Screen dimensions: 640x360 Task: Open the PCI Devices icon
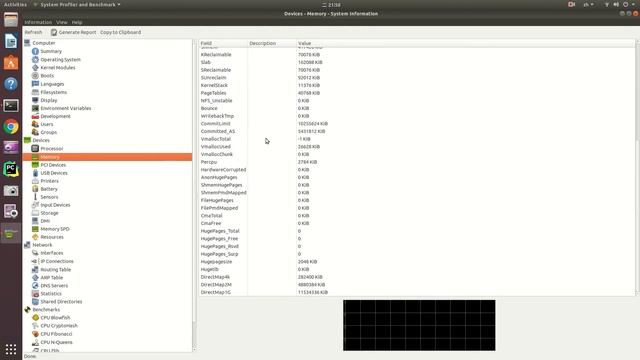[35, 165]
